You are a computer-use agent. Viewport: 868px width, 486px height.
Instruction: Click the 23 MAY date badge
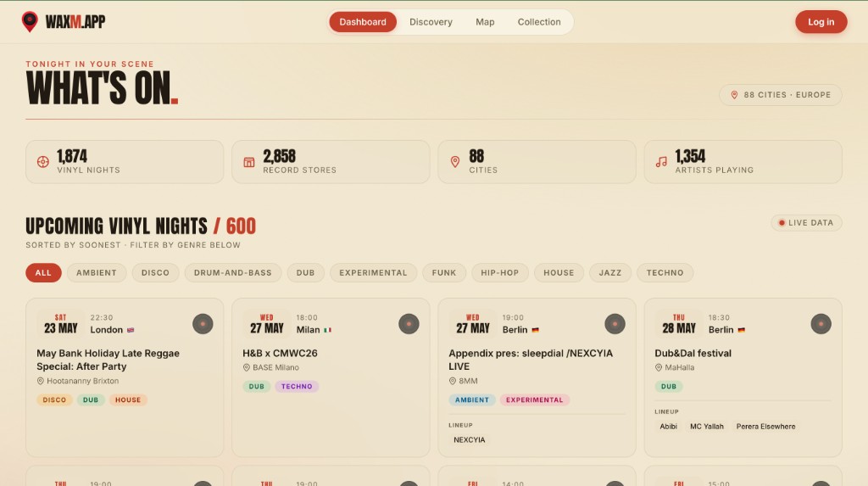[61, 324]
